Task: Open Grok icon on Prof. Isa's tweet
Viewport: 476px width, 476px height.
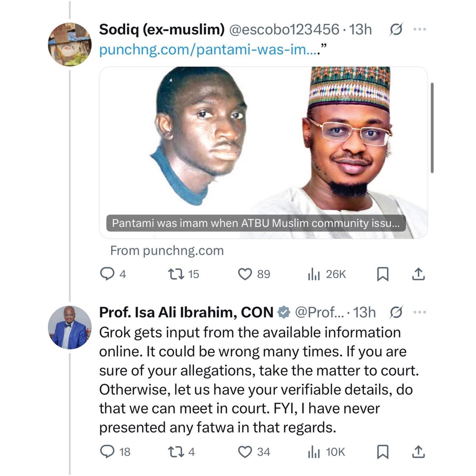Action: pos(396,312)
